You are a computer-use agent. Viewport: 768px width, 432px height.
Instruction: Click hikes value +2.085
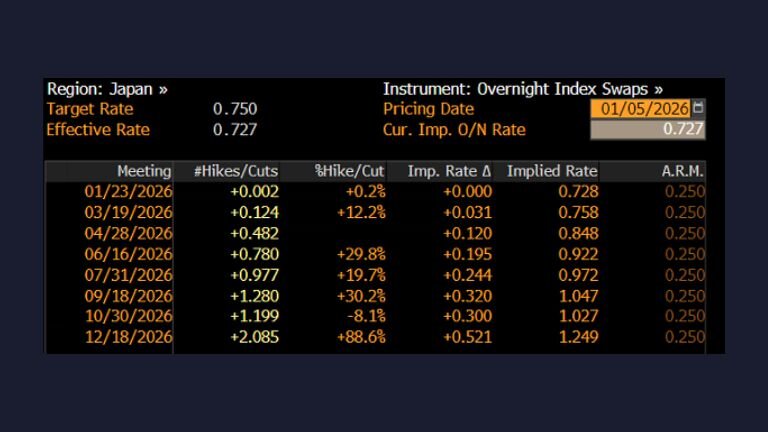point(255,337)
